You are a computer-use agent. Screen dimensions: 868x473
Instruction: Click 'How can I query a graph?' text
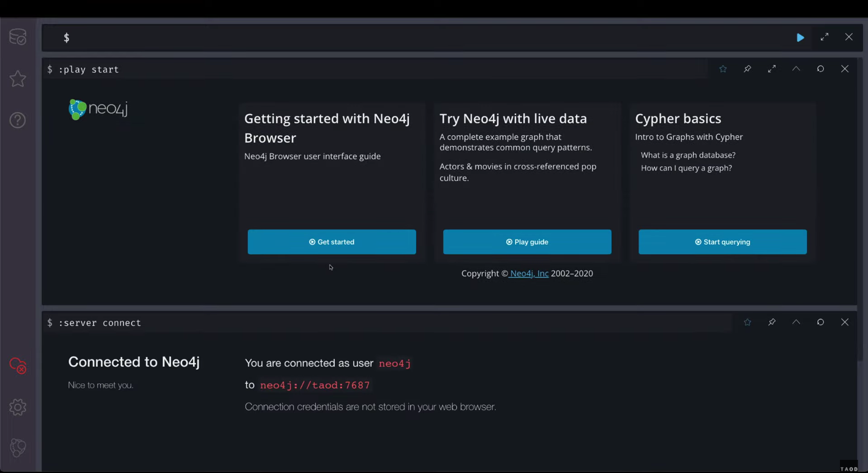(x=686, y=168)
